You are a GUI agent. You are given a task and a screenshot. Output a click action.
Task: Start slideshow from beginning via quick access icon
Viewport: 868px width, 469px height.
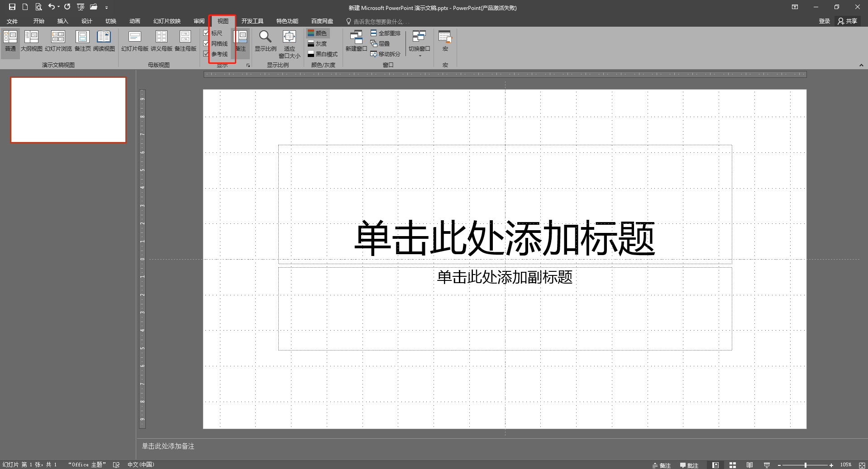coord(81,7)
